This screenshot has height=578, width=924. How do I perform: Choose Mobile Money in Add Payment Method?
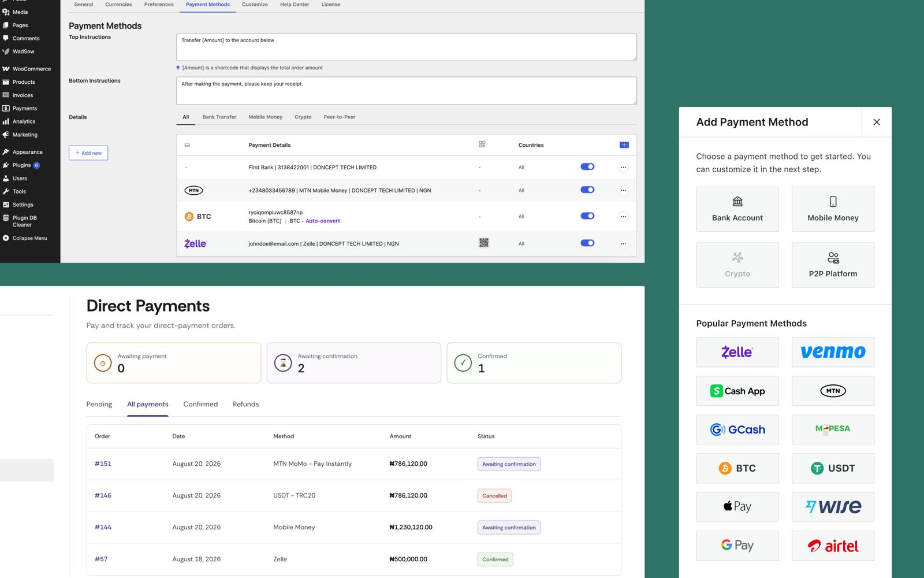coord(833,209)
